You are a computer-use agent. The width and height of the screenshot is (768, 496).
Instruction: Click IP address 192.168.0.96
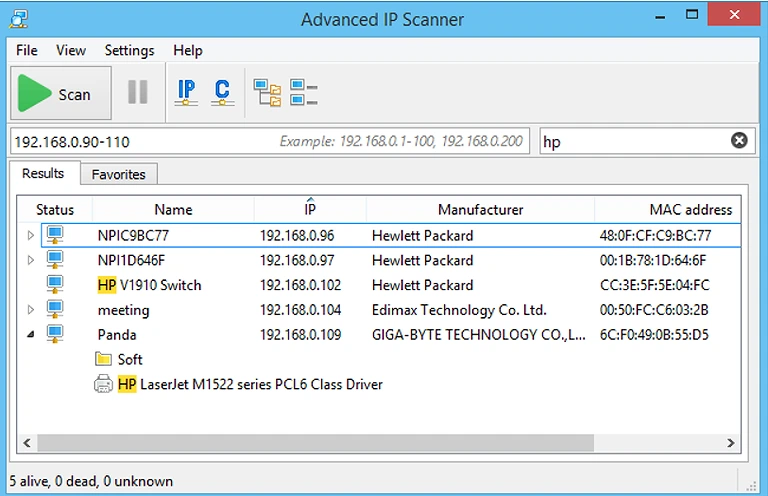[297, 236]
